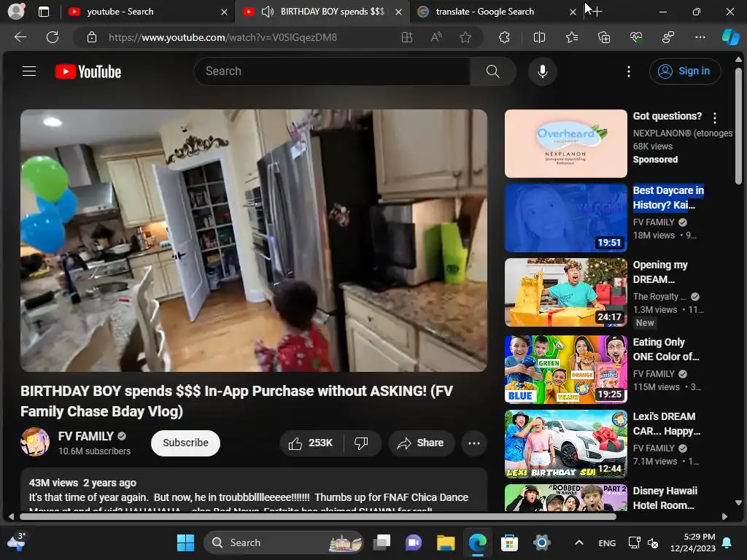Click the vertical page scrollbar
Image resolution: width=747 pixels, height=560 pixels.
click(x=738, y=126)
